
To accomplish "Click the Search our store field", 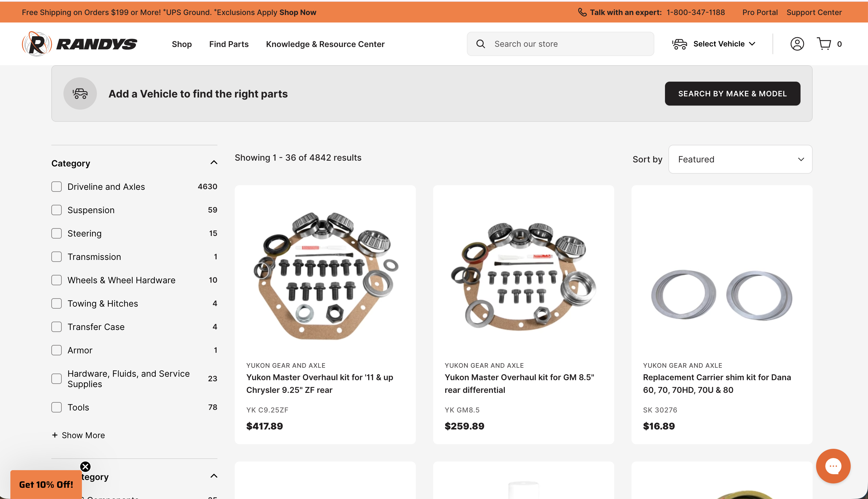I will point(569,44).
